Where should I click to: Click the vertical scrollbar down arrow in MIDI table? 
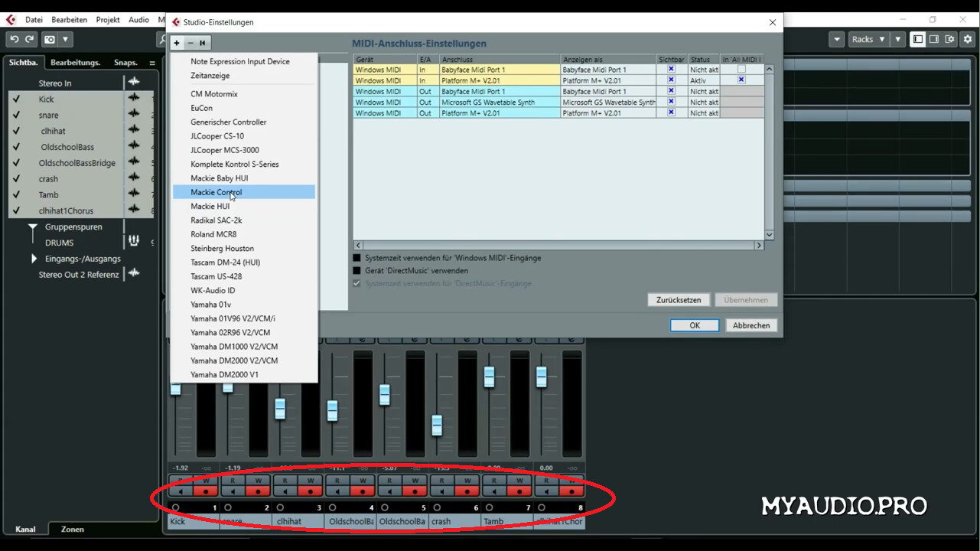click(x=769, y=235)
